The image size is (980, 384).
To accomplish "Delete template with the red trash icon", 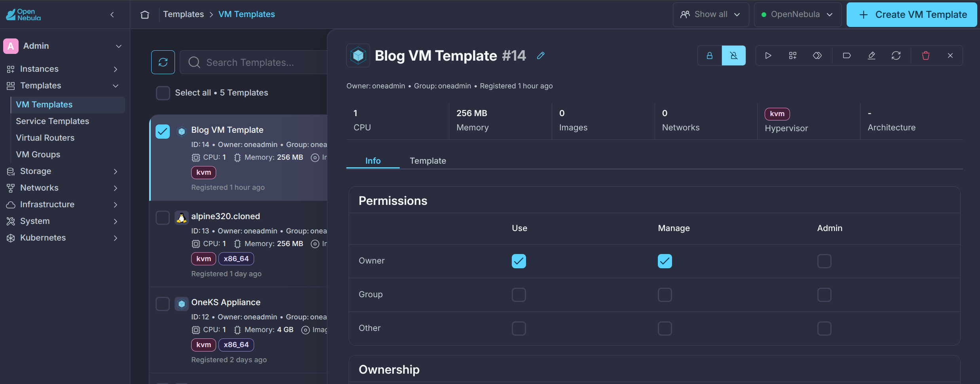I will pyautogui.click(x=925, y=55).
